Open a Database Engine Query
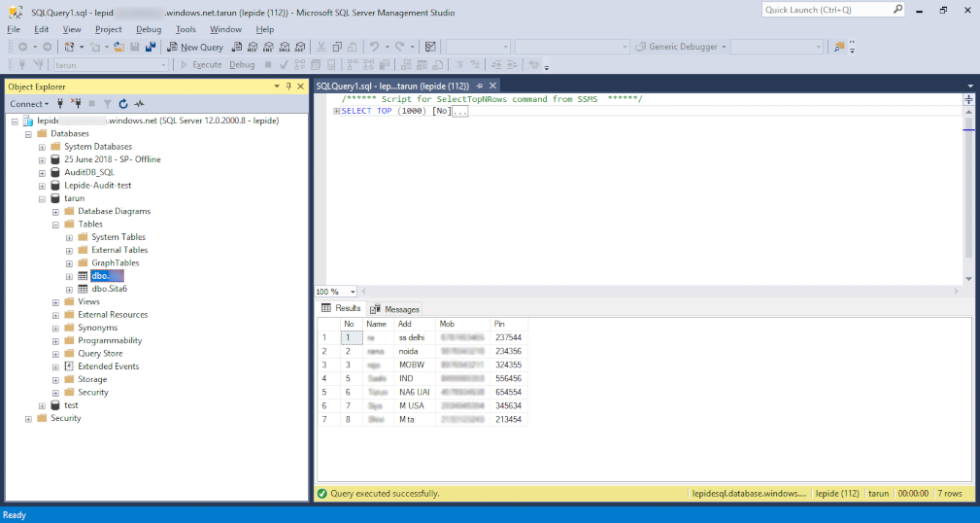The image size is (980, 523). coord(237,47)
